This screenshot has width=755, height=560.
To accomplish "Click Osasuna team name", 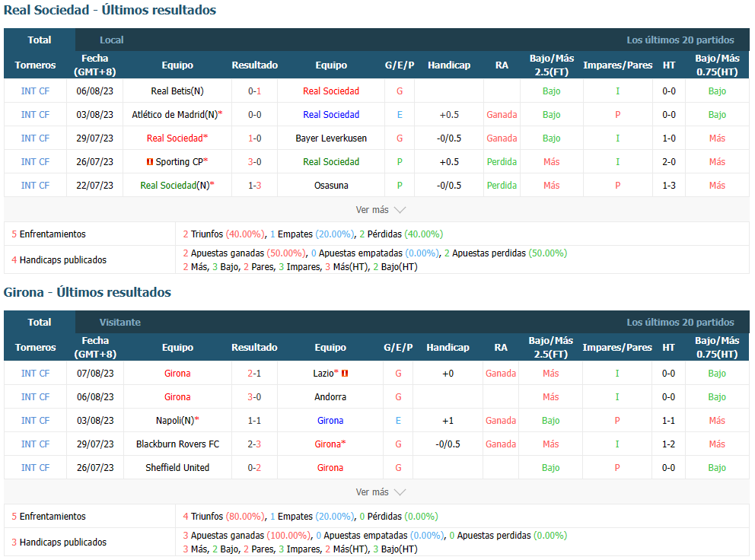I will (x=331, y=186).
